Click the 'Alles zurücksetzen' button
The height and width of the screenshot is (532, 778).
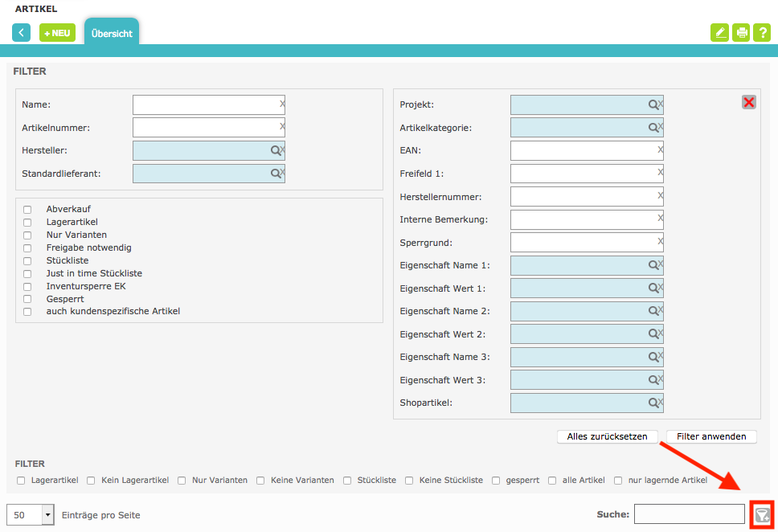[x=607, y=436]
